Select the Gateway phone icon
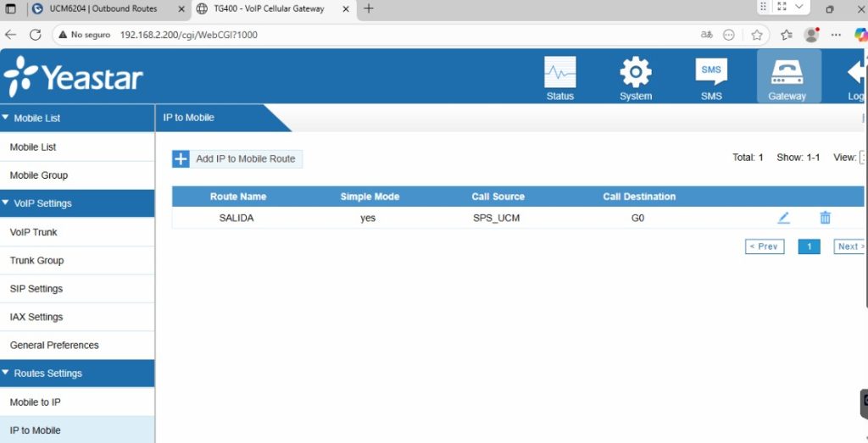 click(x=787, y=74)
